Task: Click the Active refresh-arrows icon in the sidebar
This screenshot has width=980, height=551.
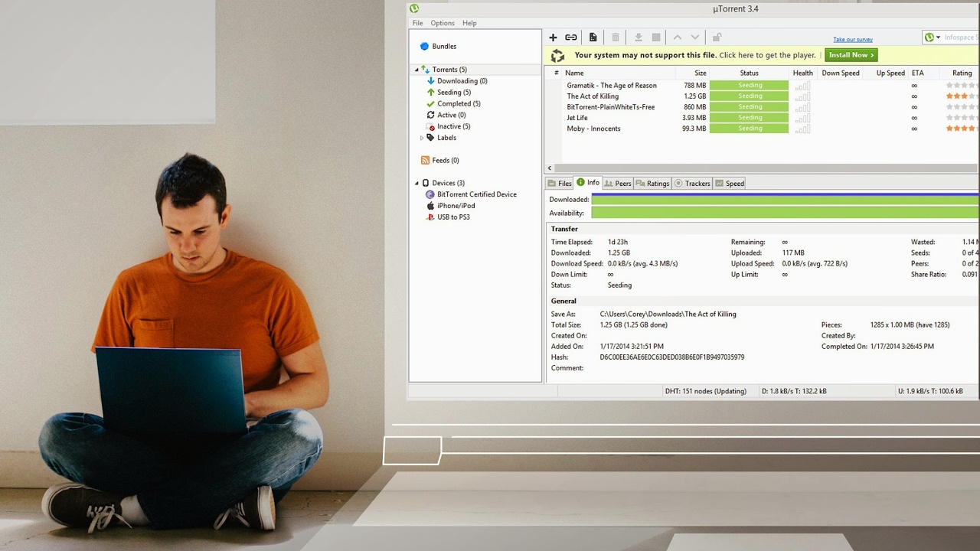Action: pyautogui.click(x=431, y=116)
